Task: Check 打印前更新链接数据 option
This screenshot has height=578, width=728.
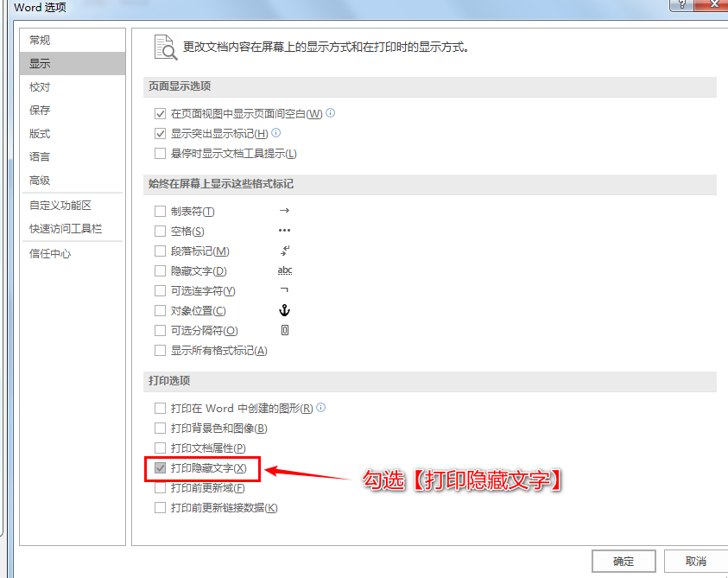Action: point(160,507)
